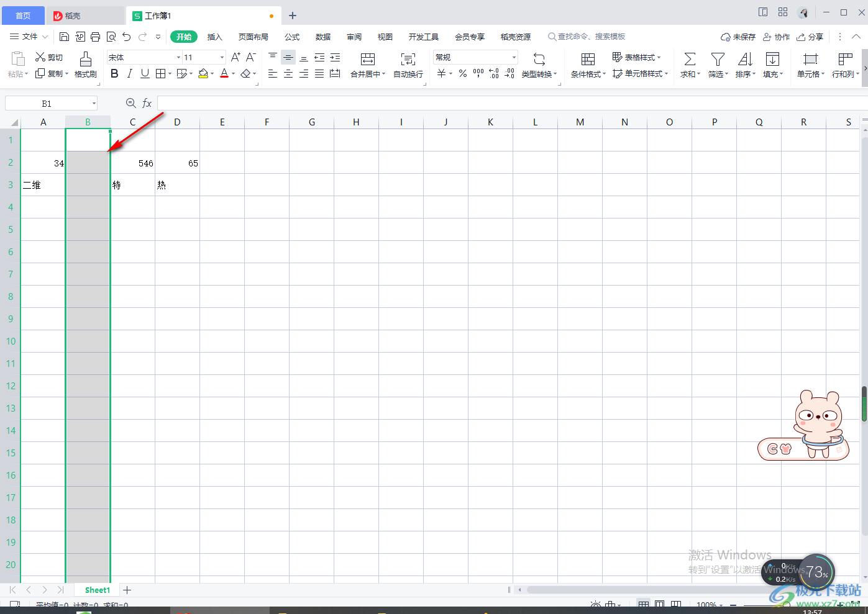
Task: Increase font size with A+ icon
Action: [x=235, y=57]
